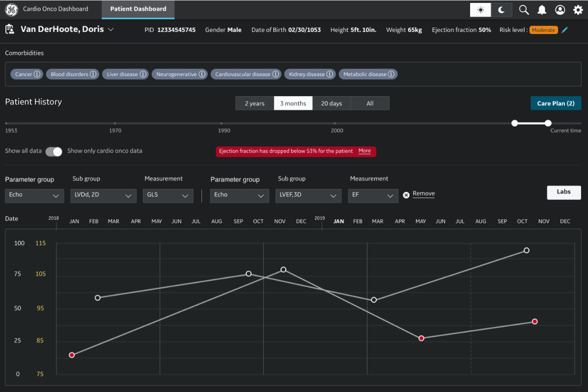Switch to light mode with sun button

481,10
